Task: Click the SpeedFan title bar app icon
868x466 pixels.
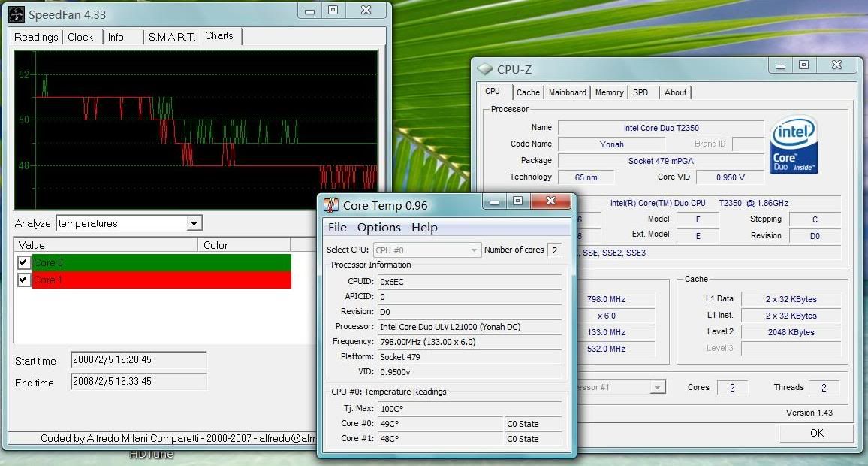Action: point(17,14)
